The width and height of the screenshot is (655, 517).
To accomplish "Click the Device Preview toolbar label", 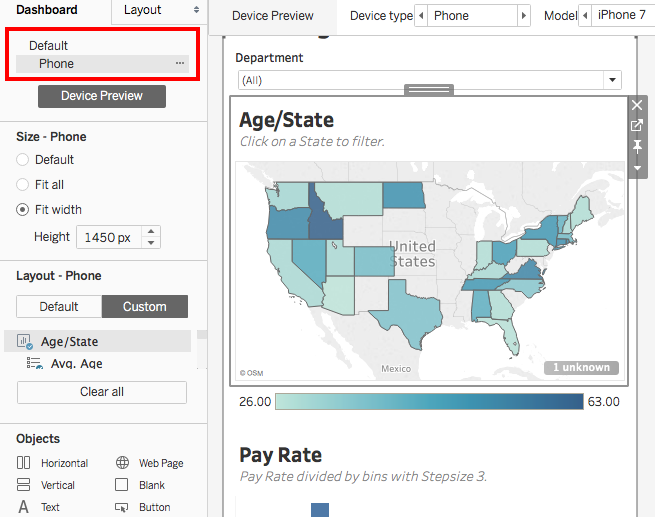I will [273, 16].
